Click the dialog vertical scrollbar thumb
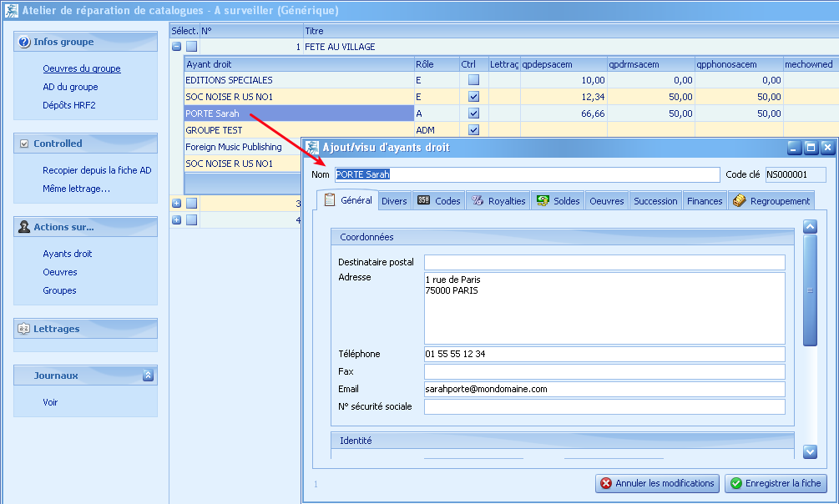Image resolution: width=839 pixels, height=504 pixels. [810, 290]
